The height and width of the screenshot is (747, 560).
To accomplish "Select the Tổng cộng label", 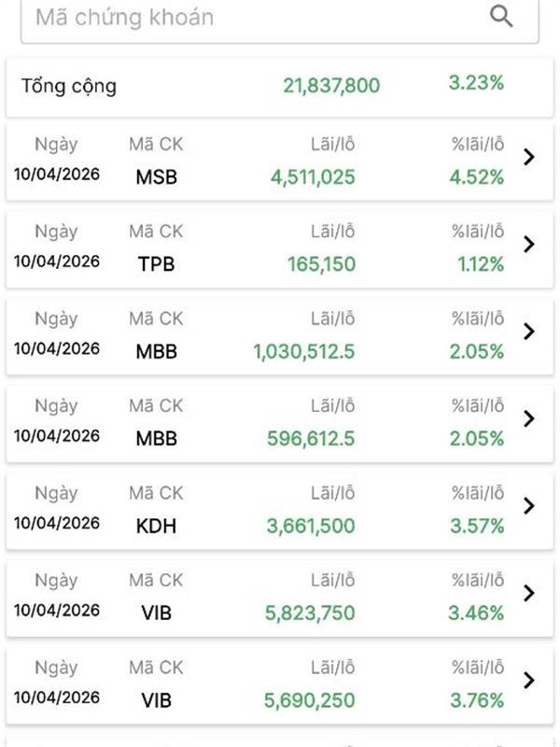I will coord(69,86).
